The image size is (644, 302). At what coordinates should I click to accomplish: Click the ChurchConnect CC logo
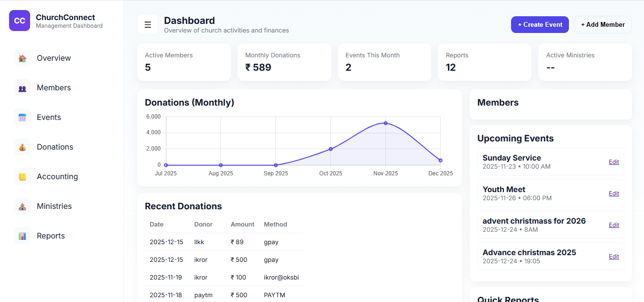[19, 21]
